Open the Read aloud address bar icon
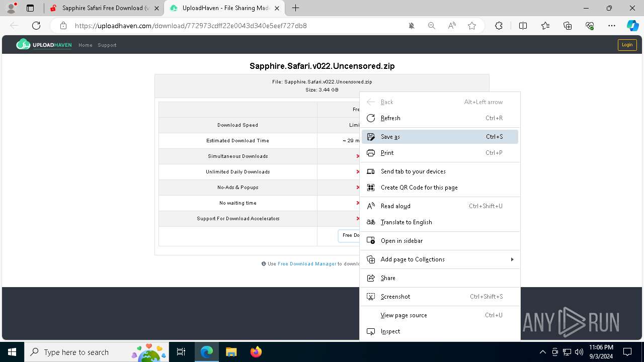Screen dimensions: 644x362 [x=452, y=26]
